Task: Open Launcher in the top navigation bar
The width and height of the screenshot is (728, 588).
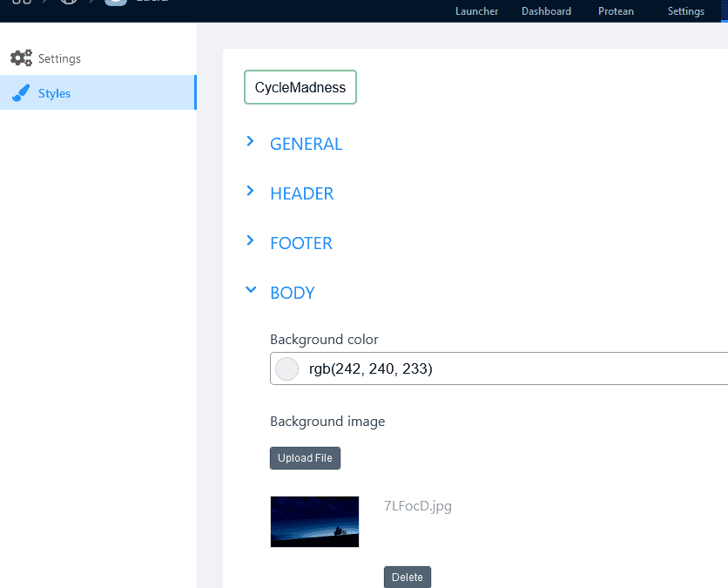Action: tap(476, 11)
